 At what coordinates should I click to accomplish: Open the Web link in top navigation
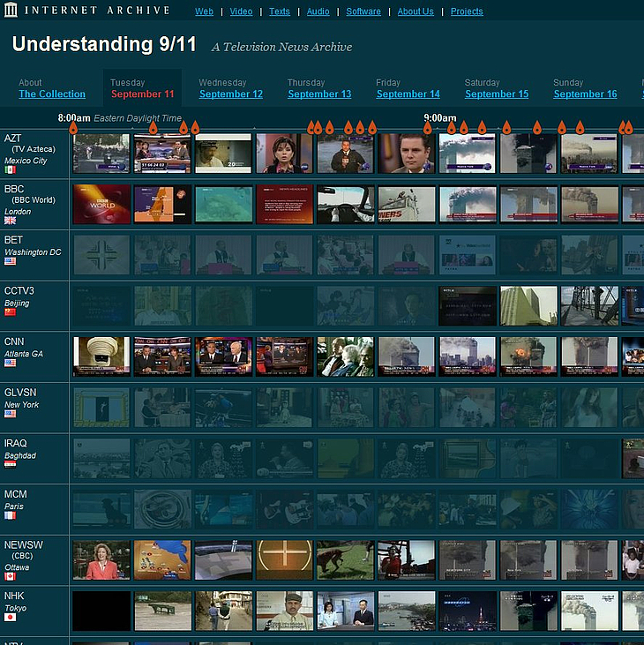204,11
